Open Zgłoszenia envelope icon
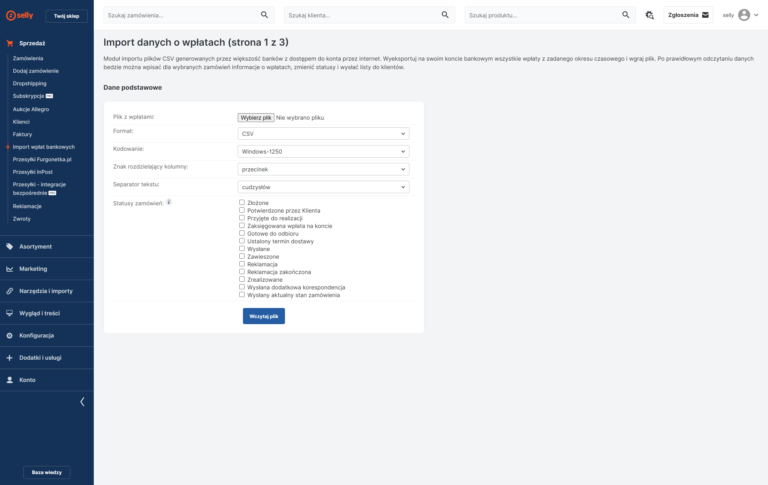The height and width of the screenshot is (485, 768). click(705, 15)
